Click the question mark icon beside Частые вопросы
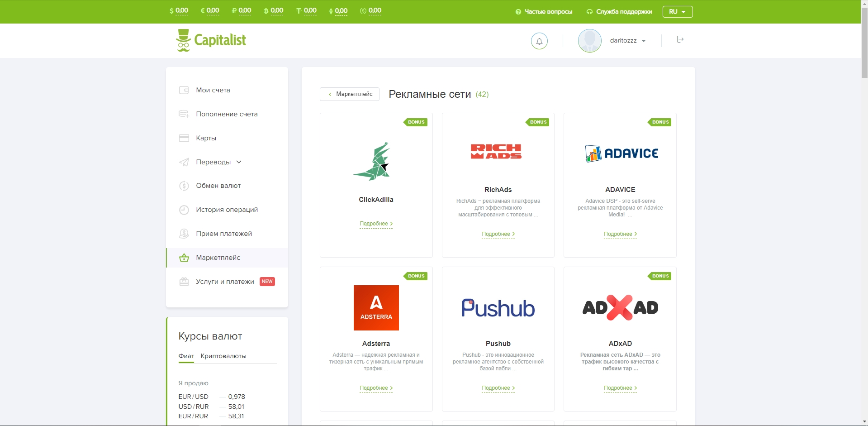 click(x=518, y=12)
